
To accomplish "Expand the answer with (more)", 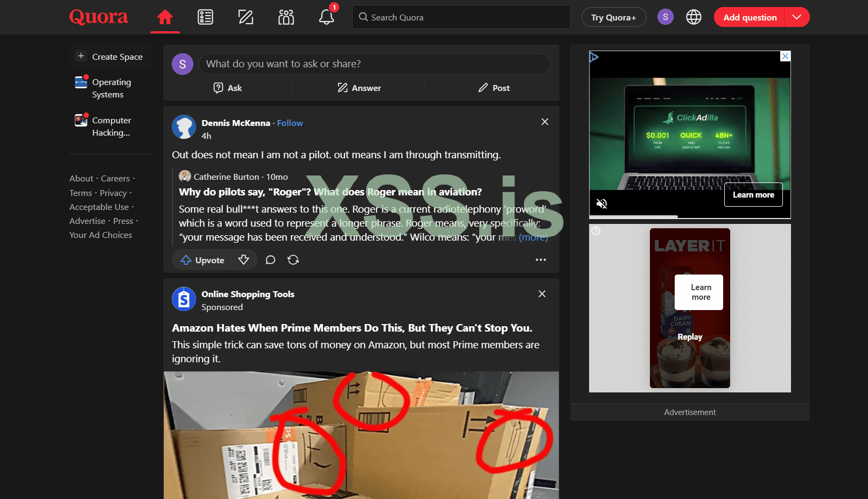I will point(533,237).
